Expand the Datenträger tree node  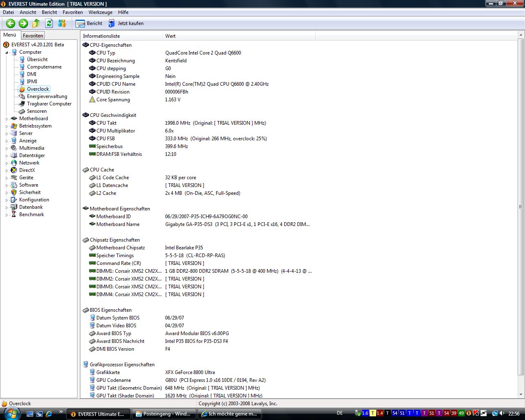coord(7,156)
